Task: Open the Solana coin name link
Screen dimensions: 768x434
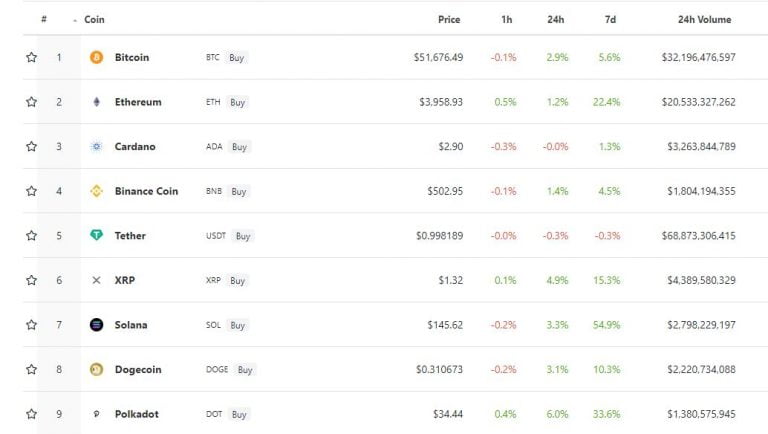Action: 131,325
